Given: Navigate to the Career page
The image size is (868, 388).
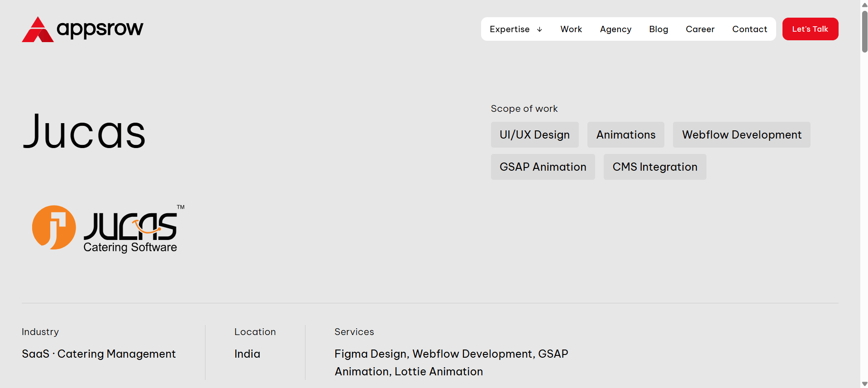Looking at the screenshot, I should (700, 29).
